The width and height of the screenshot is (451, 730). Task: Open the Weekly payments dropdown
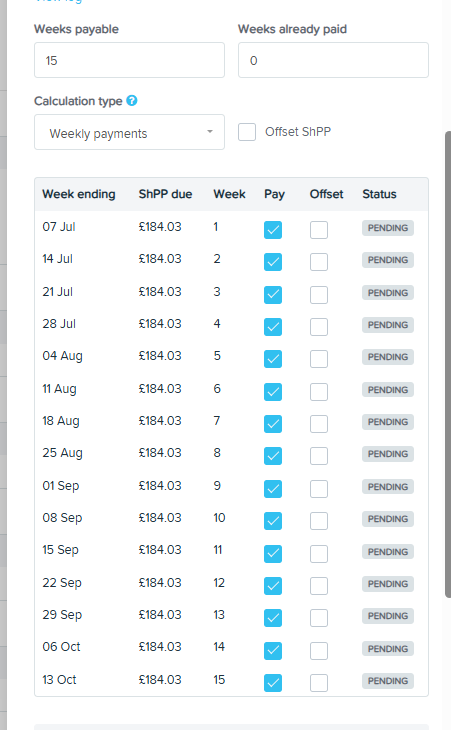point(129,132)
